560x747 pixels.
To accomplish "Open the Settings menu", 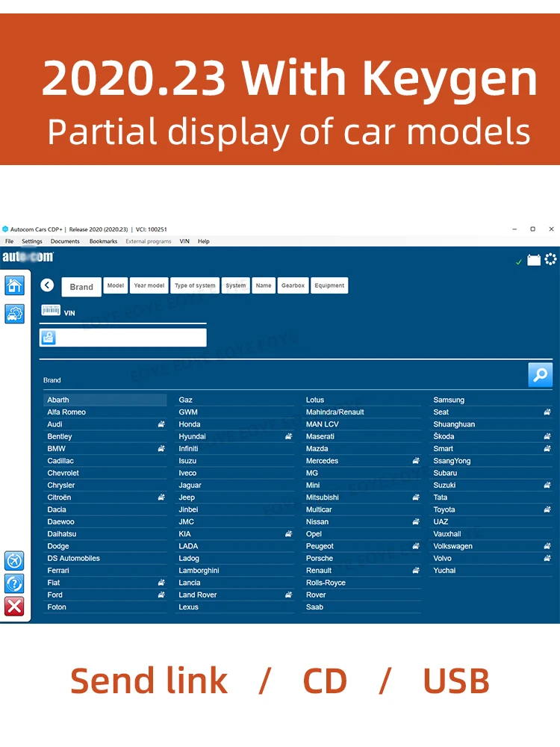I will 32,241.
